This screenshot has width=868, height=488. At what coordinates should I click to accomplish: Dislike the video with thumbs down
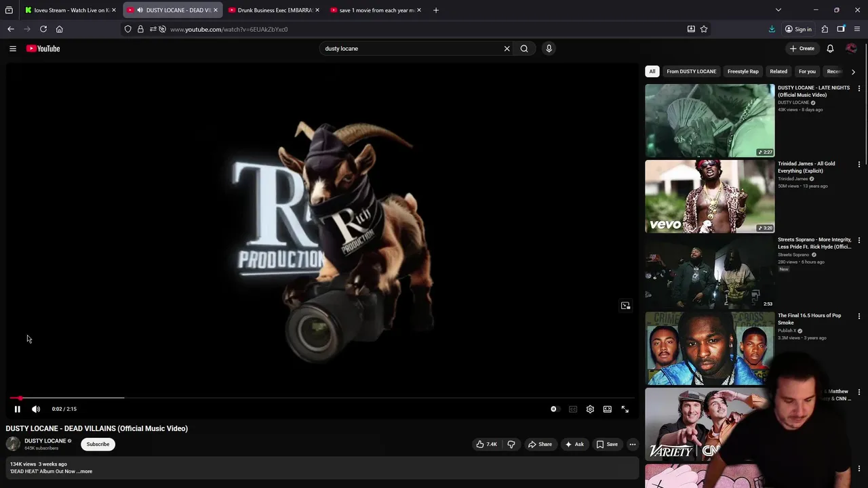[x=511, y=445]
